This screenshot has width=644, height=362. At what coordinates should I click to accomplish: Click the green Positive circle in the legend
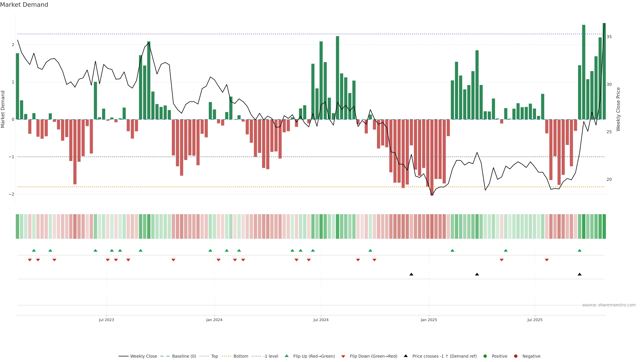485,356
